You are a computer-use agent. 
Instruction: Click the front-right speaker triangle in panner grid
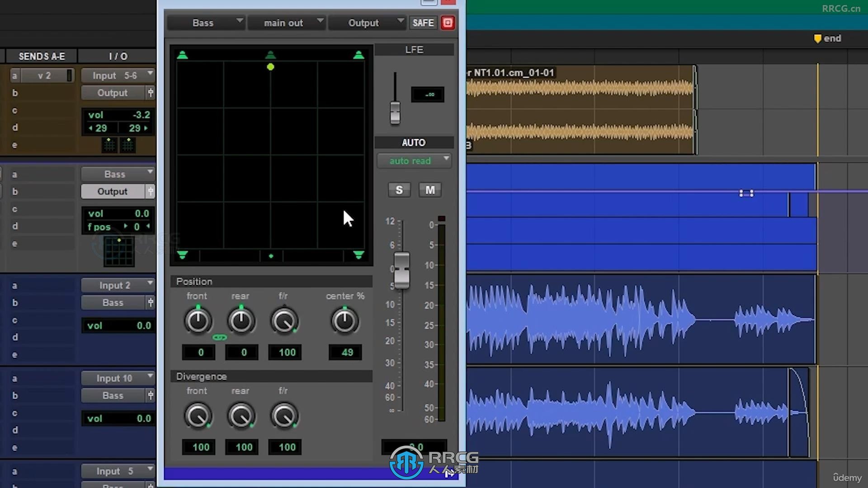pos(359,55)
